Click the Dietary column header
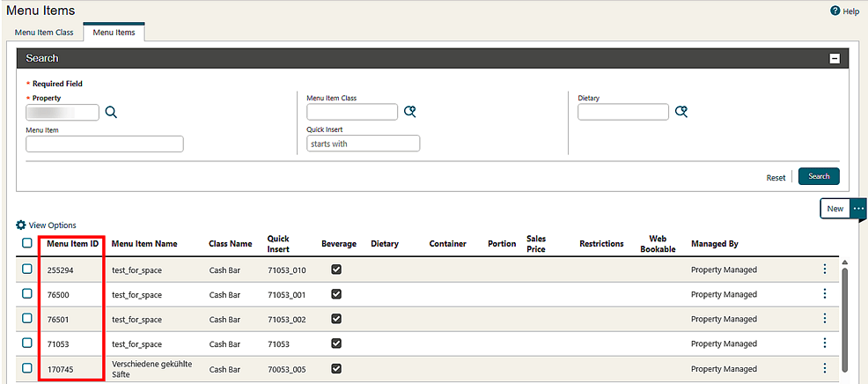 coord(385,244)
